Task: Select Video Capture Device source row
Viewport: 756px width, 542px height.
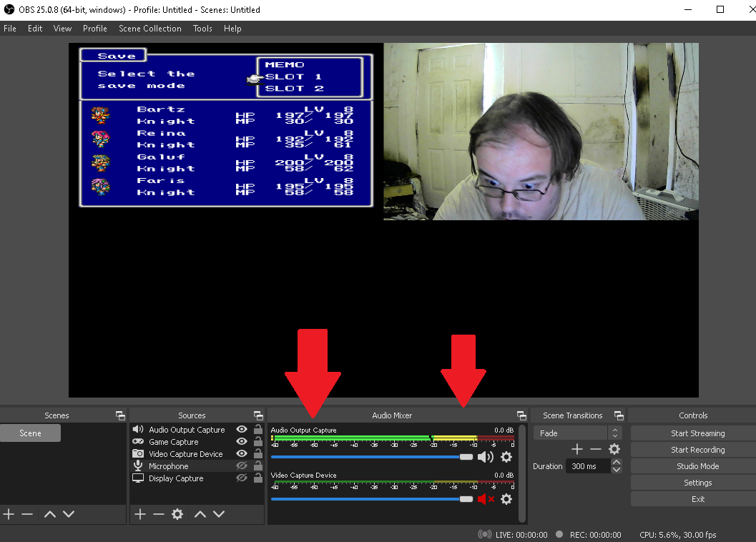Action: pos(197,454)
